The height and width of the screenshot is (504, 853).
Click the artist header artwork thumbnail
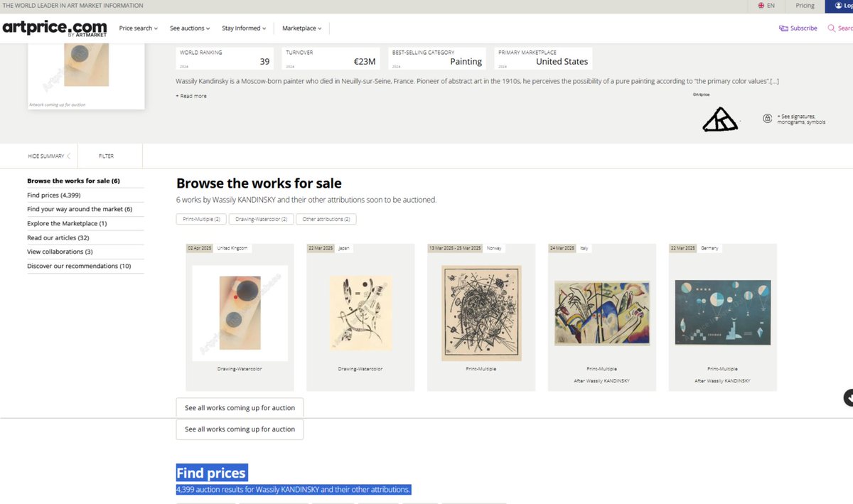pos(86,65)
